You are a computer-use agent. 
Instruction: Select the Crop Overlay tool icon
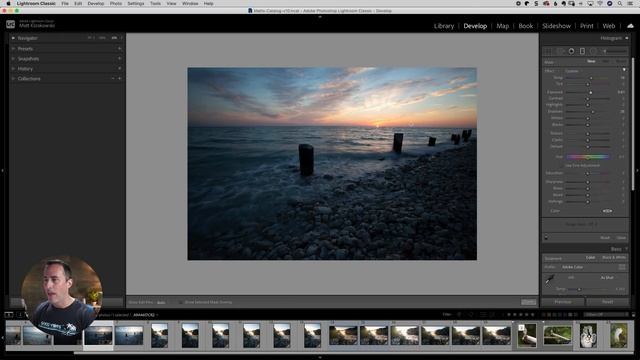pos(549,51)
